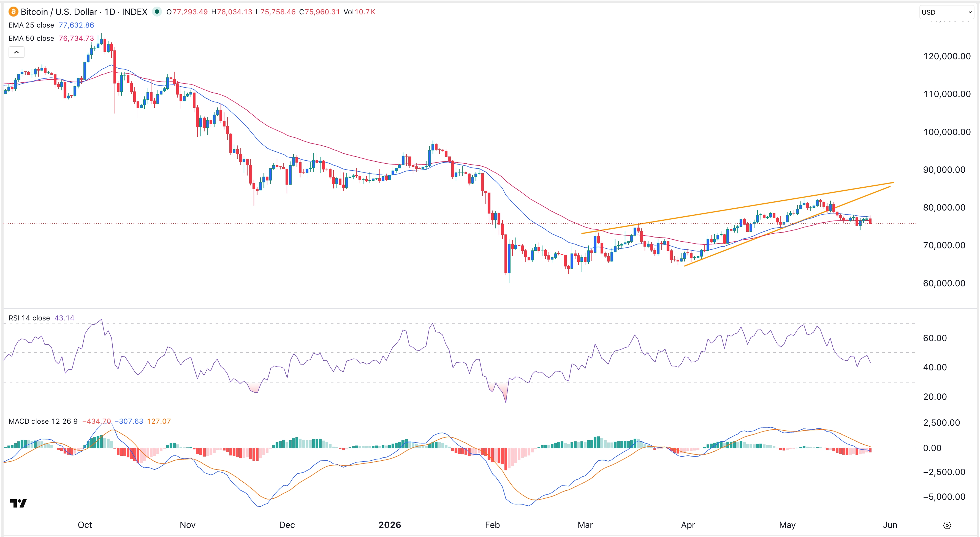Image resolution: width=980 pixels, height=537 pixels.
Task: Click the Oct label on time axis
Action: coord(85,525)
